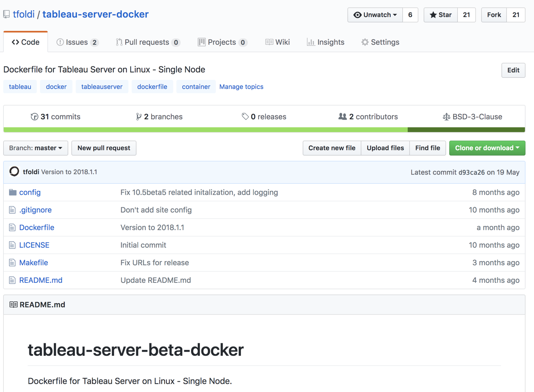Select the dockerfile topic tag
This screenshot has height=392, width=534.
pos(152,87)
